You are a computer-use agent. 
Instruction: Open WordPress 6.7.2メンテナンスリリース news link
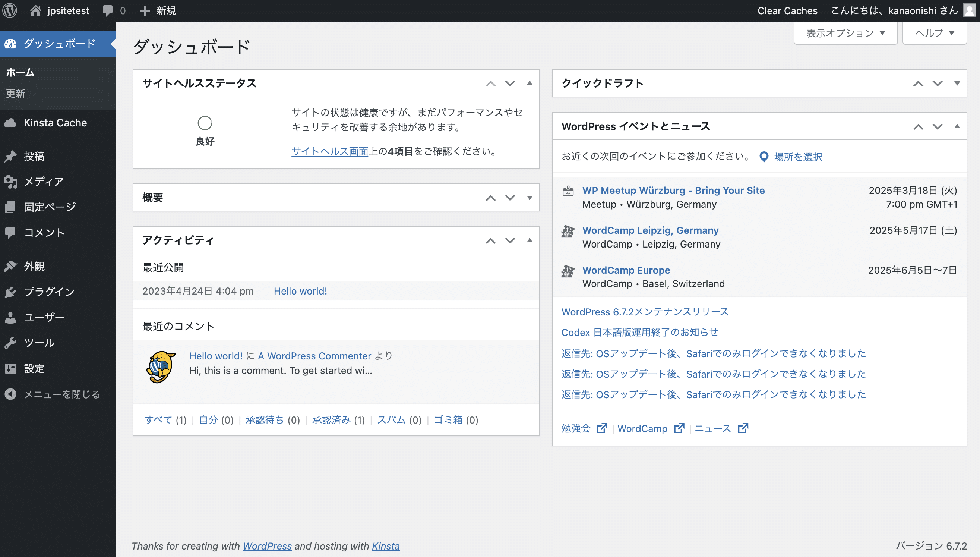pyautogui.click(x=645, y=312)
